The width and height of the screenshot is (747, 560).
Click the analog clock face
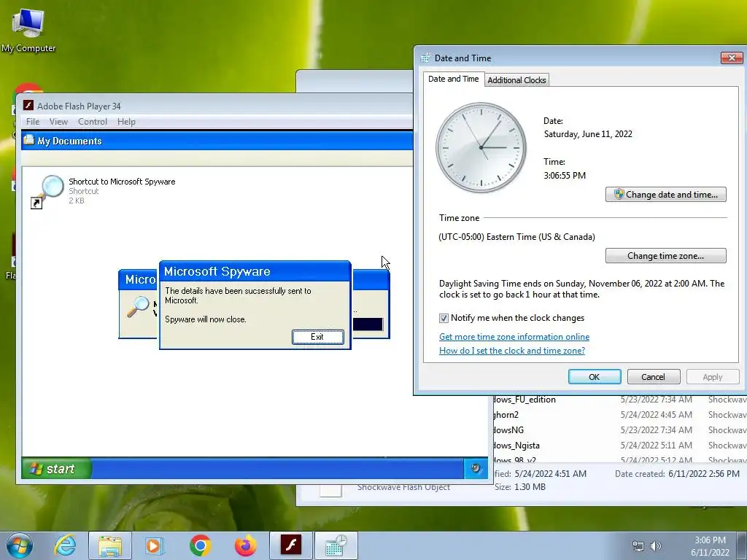click(x=481, y=147)
